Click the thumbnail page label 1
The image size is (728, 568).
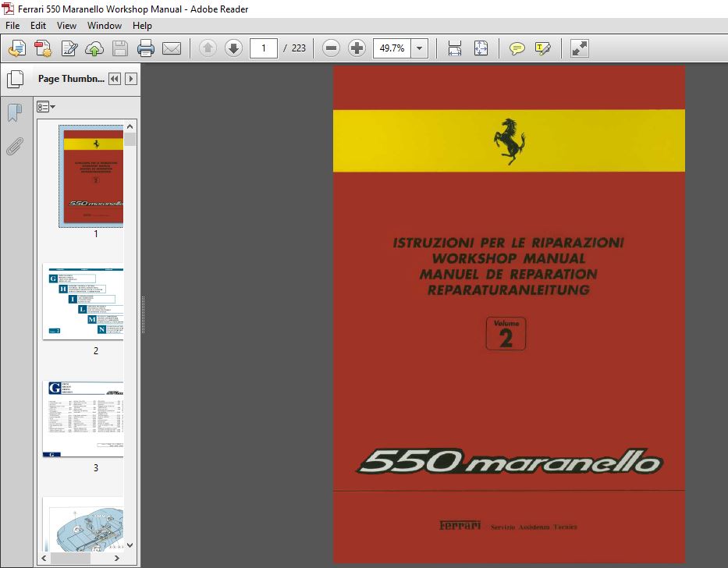(96, 233)
